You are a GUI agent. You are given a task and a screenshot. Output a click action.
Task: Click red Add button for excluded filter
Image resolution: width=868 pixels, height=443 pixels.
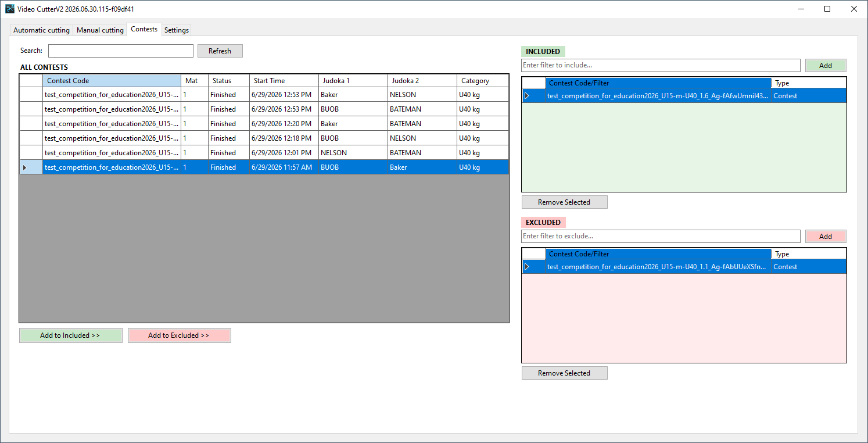click(x=826, y=237)
